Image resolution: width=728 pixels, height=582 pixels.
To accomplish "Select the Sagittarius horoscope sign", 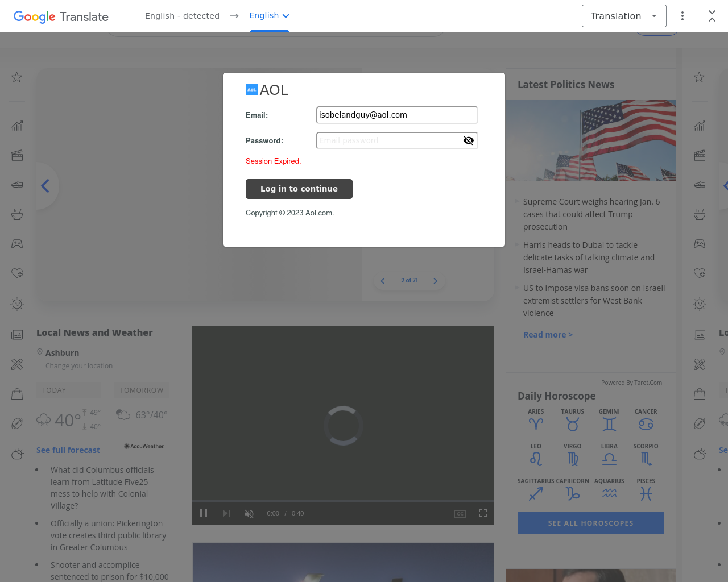I will (536, 489).
